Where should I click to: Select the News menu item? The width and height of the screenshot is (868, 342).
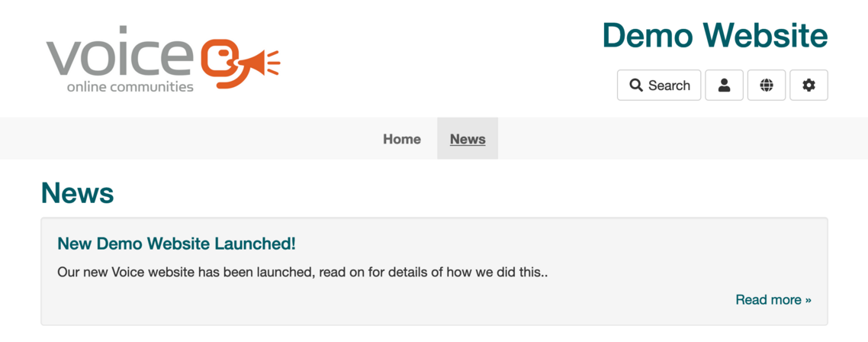click(468, 139)
